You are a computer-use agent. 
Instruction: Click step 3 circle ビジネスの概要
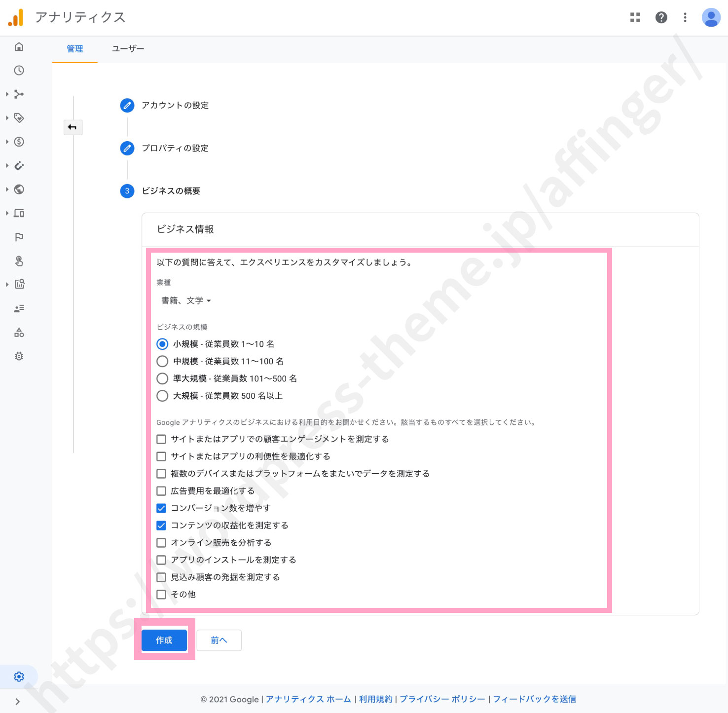[127, 191]
